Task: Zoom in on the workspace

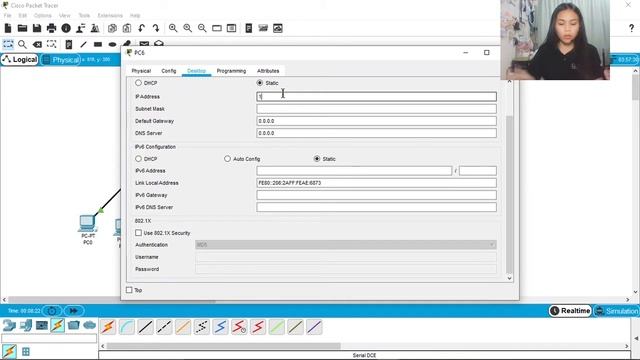Action: 173,28
